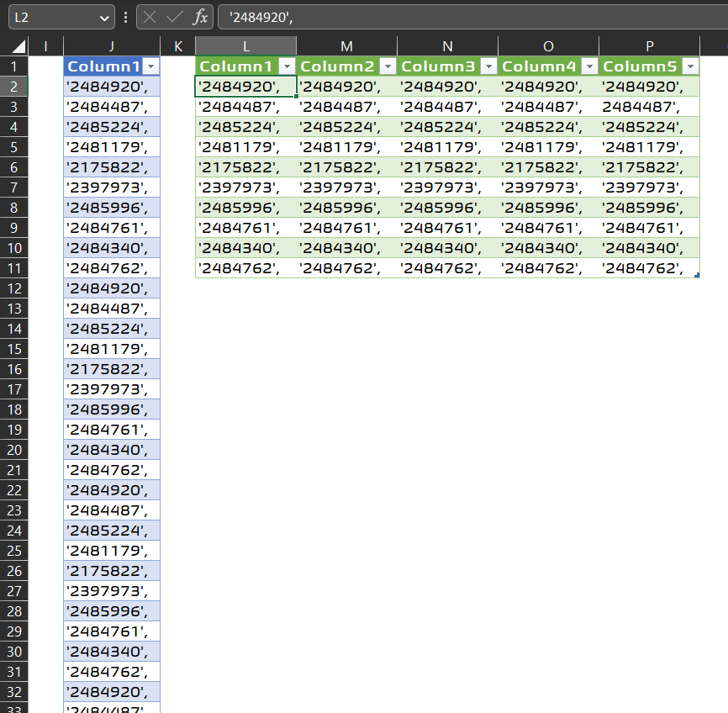Select the entire column J header
The width and height of the screenshot is (728, 713).
[x=112, y=45]
